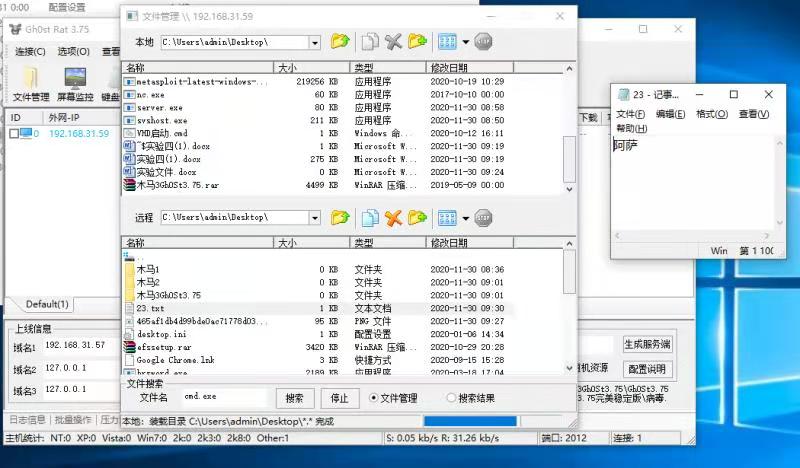
Task: Select svshost.exe in local list
Action: [162, 120]
